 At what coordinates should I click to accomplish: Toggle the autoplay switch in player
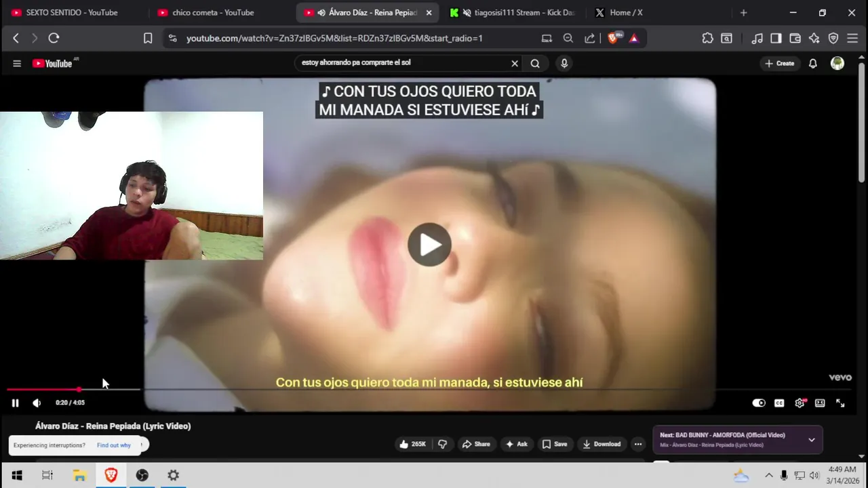pyautogui.click(x=759, y=403)
